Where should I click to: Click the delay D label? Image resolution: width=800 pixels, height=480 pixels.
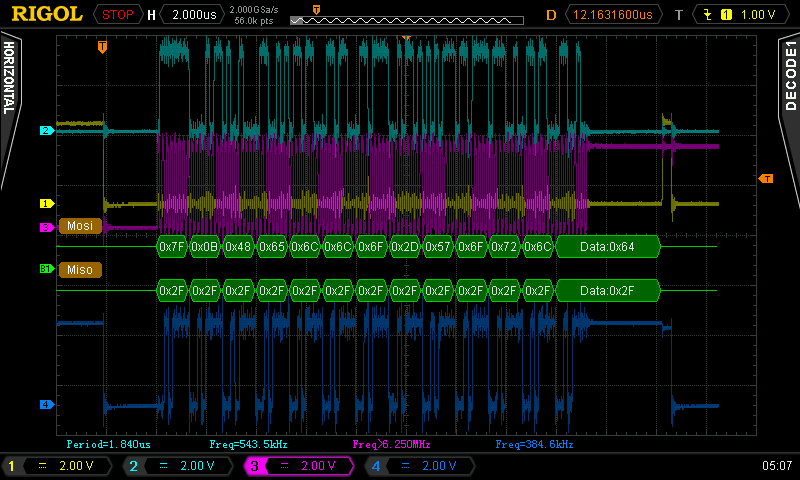551,15
